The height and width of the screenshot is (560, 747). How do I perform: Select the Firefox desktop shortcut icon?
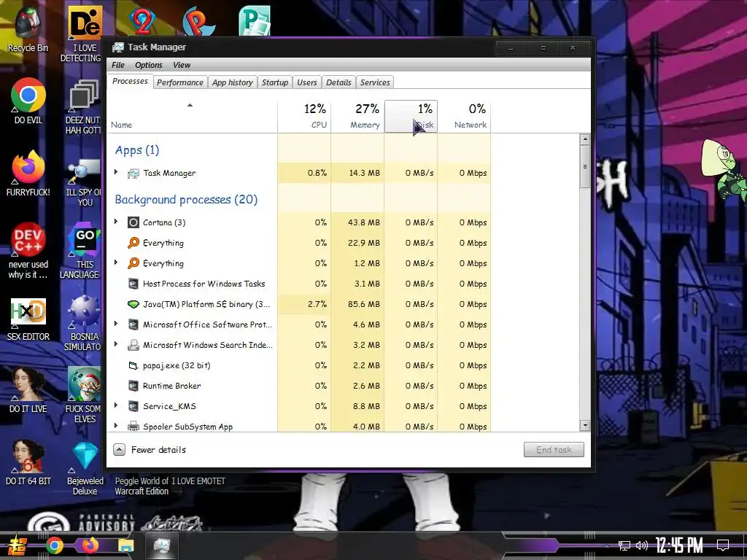click(28, 167)
